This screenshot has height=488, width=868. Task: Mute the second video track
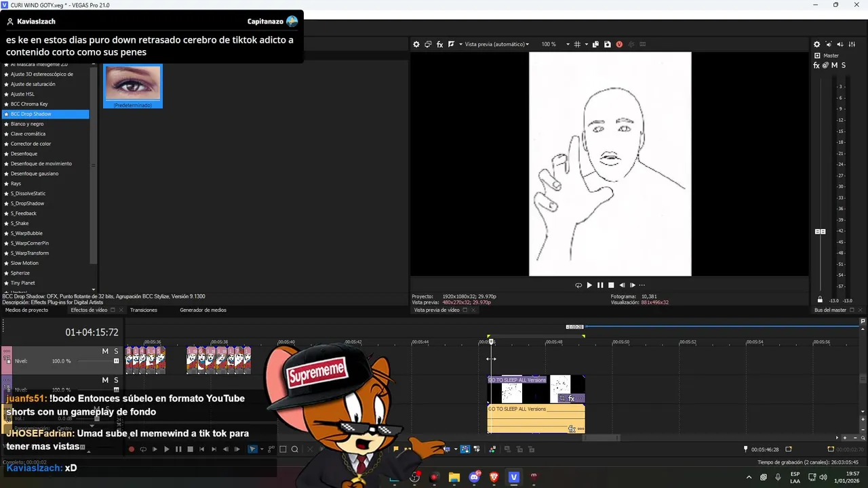pyautogui.click(x=105, y=380)
